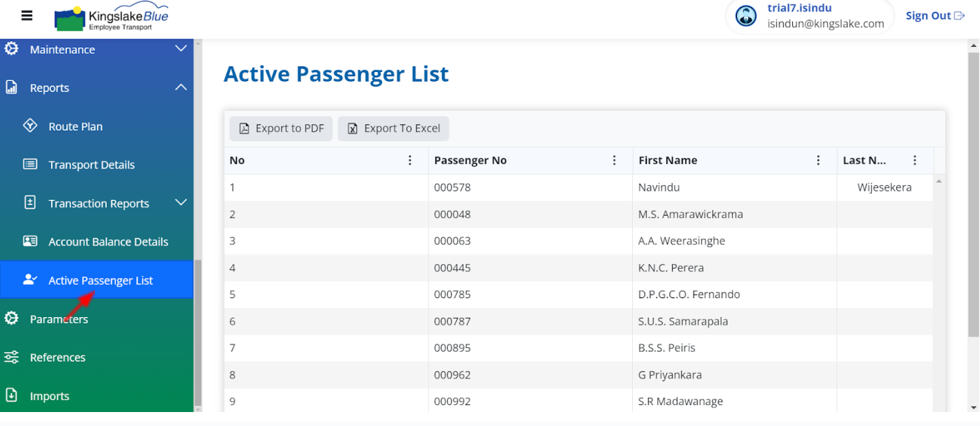Click the user avatar icon

[746, 16]
